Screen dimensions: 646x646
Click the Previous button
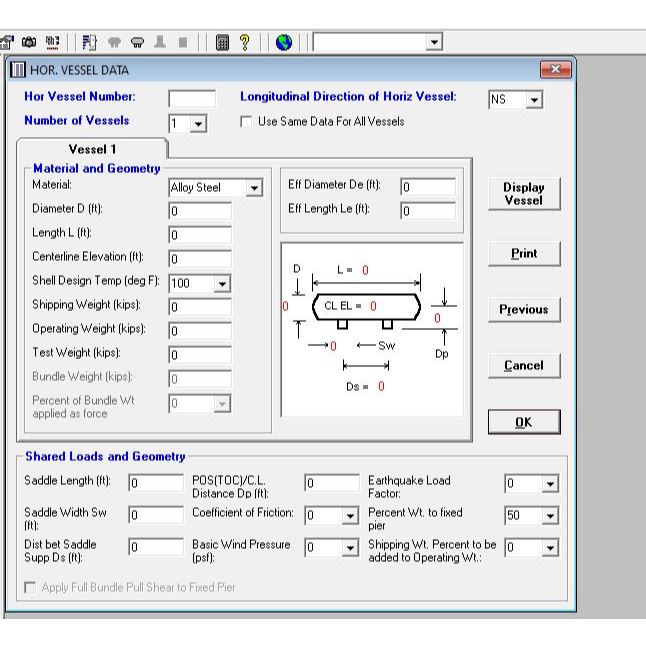[x=523, y=309]
